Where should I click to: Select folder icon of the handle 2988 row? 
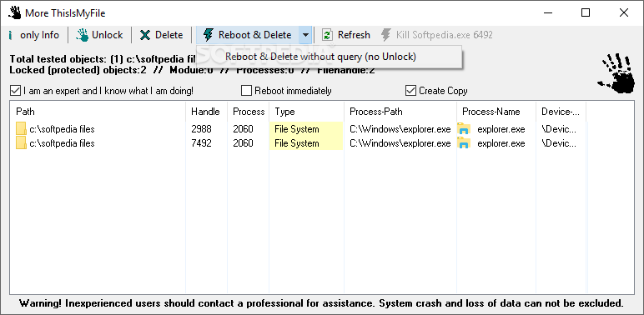(x=22, y=129)
